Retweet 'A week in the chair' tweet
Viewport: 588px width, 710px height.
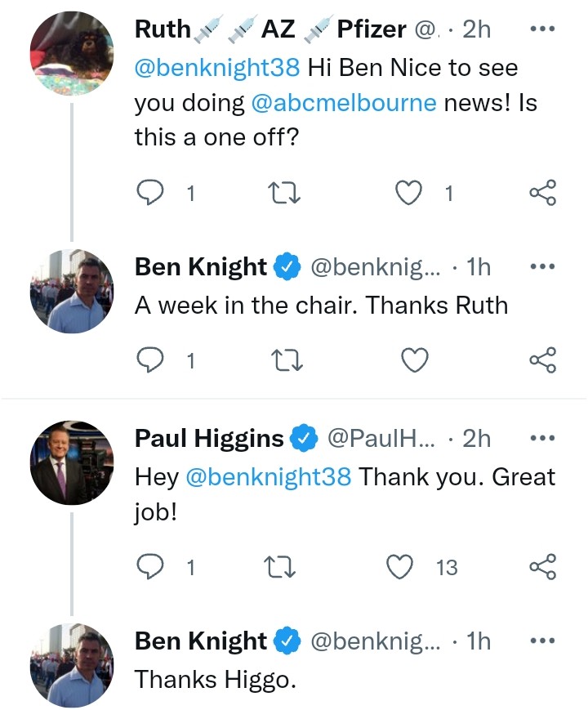285,359
